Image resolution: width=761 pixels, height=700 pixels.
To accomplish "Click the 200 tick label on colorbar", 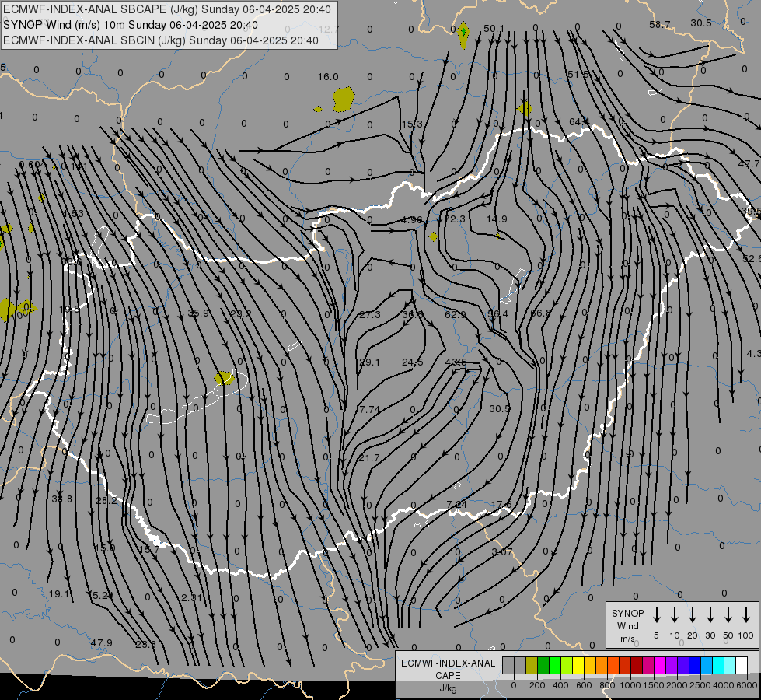I will point(537,685).
